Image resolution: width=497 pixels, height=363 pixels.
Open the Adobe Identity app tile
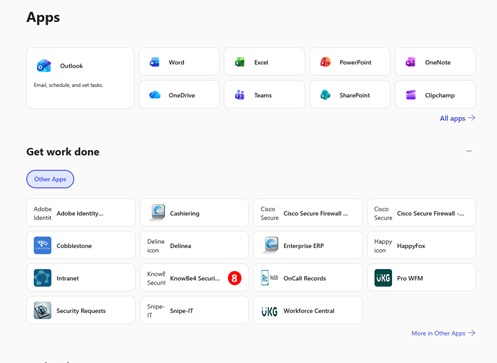81,213
